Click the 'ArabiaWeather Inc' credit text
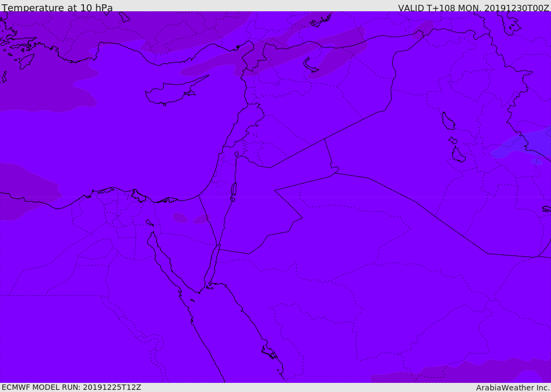The width and height of the screenshot is (551, 392). pos(512,388)
